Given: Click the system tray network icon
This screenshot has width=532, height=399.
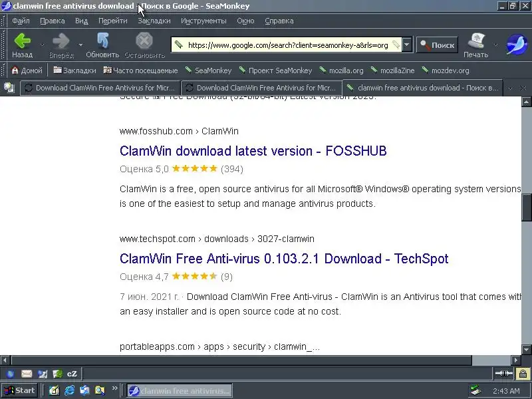Looking at the screenshot, I should click(x=475, y=391).
